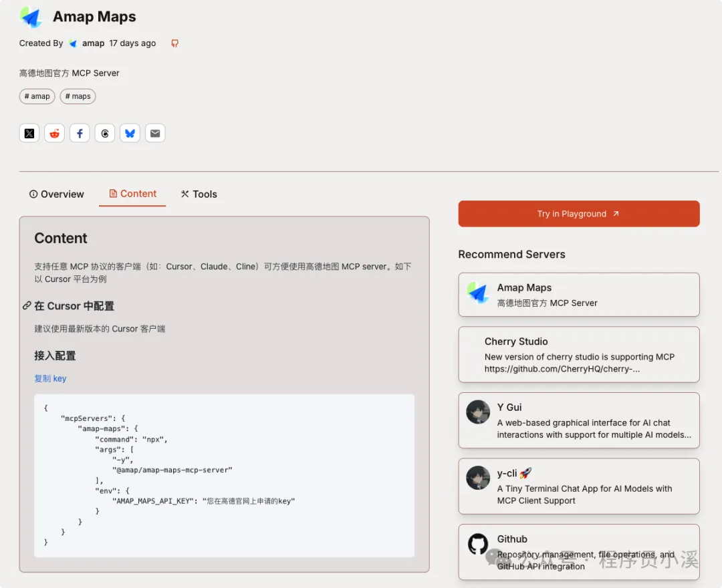Click the Github octocat logo

pyautogui.click(x=478, y=545)
